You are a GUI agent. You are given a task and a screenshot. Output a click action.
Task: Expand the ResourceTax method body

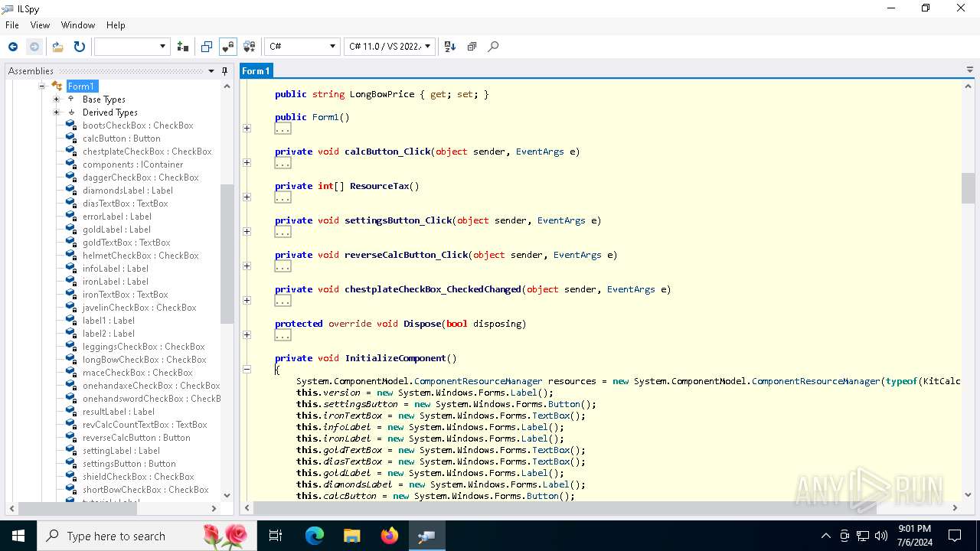coord(247,197)
